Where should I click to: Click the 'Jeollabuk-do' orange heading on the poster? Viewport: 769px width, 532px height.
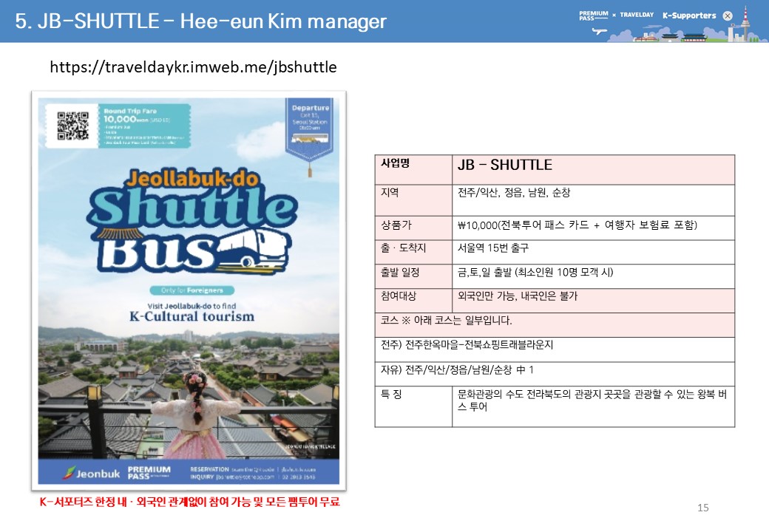click(x=192, y=178)
